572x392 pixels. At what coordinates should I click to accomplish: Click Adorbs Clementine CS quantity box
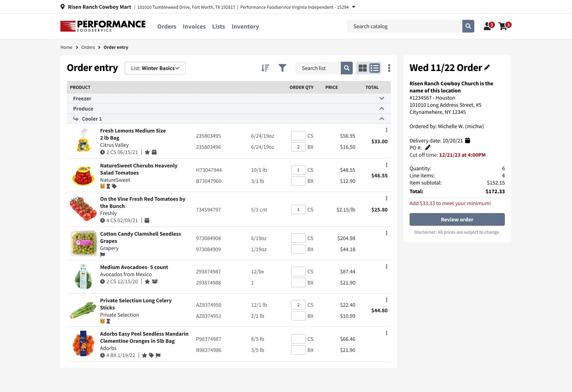pos(298,339)
